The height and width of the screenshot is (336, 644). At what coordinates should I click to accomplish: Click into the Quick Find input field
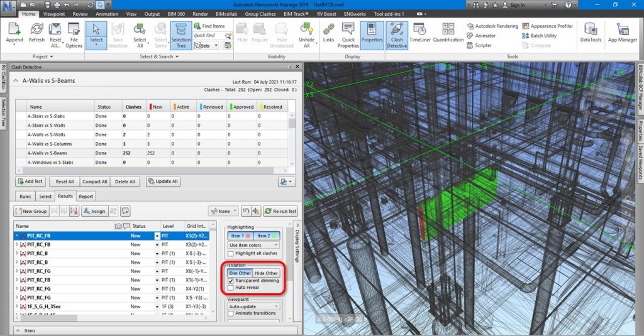point(208,36)
